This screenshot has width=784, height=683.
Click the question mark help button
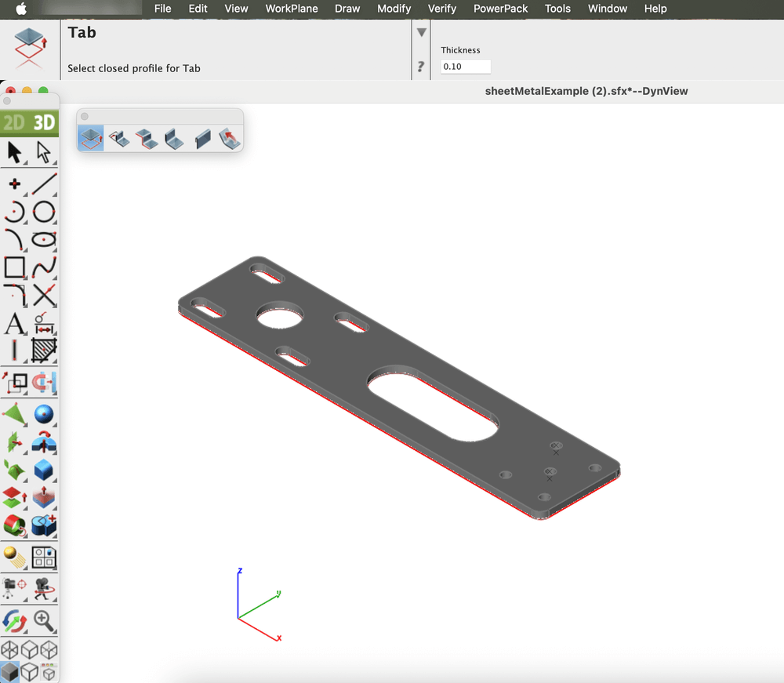point(421,67)
